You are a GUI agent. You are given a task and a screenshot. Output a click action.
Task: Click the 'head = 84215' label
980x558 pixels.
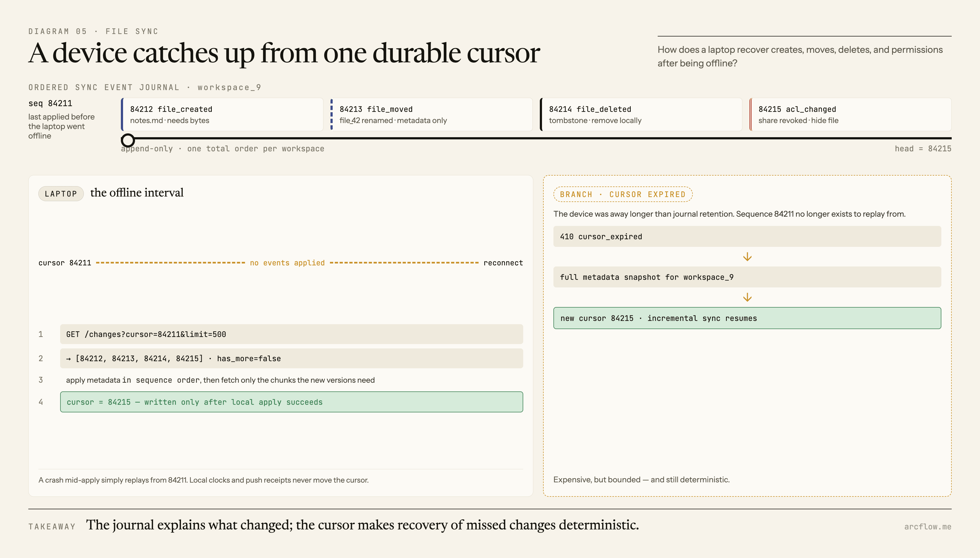point(923,149)
